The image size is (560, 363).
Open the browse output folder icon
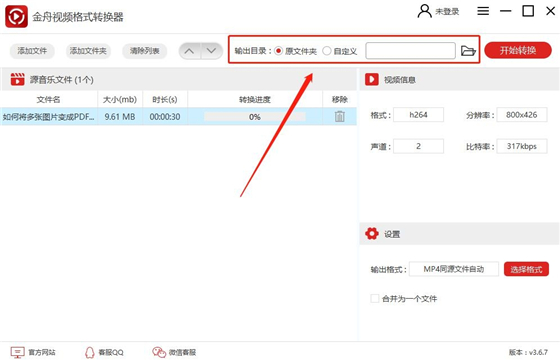468,51
